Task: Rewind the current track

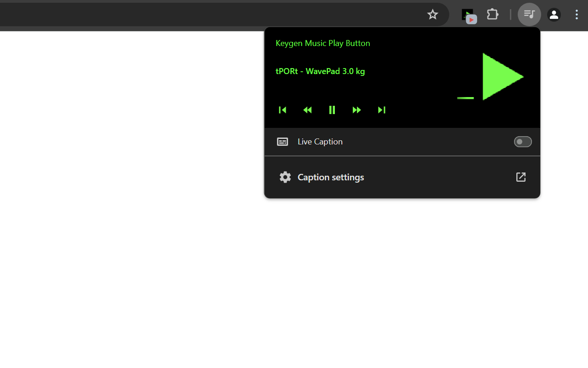Action: coord(307,110)
